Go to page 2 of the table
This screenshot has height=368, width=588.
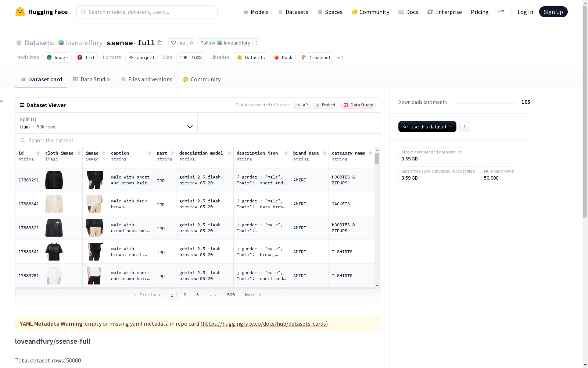[184, 295]
